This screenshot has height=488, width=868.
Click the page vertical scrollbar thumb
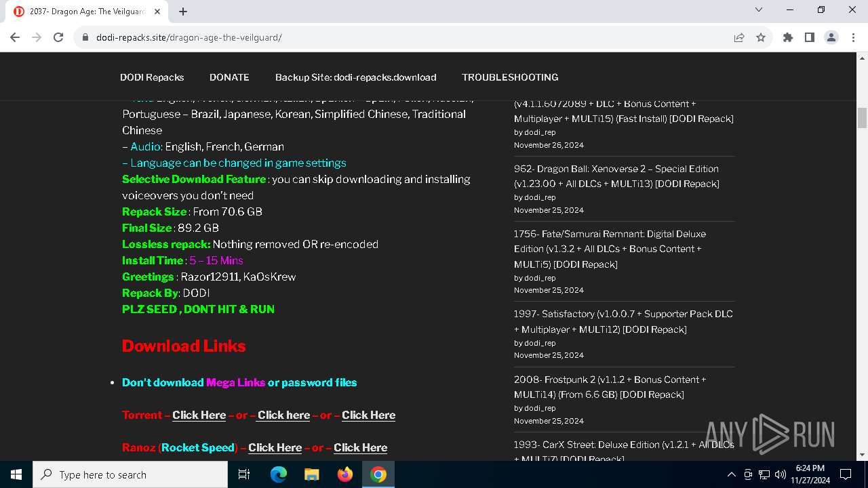(x=863, y=117)
